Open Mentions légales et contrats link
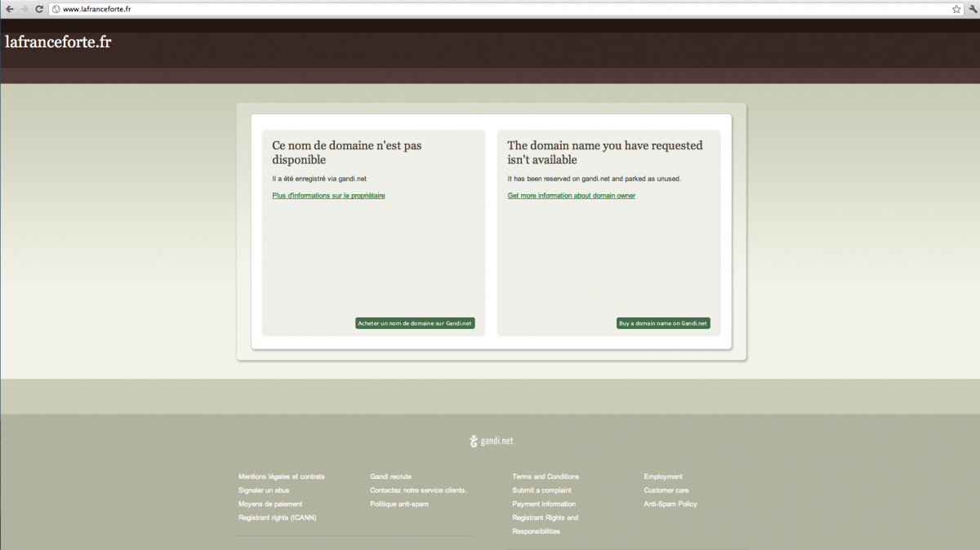 point(281,477)
